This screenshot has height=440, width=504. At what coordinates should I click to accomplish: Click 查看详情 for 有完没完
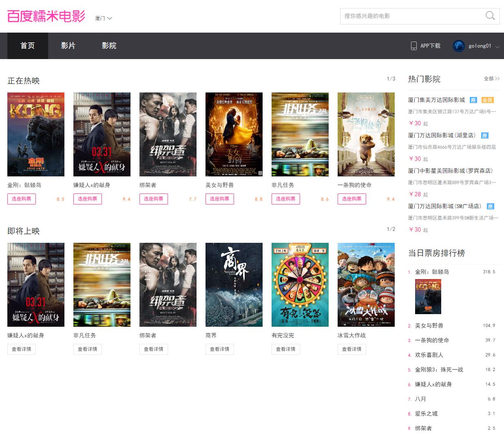point(286,349)
